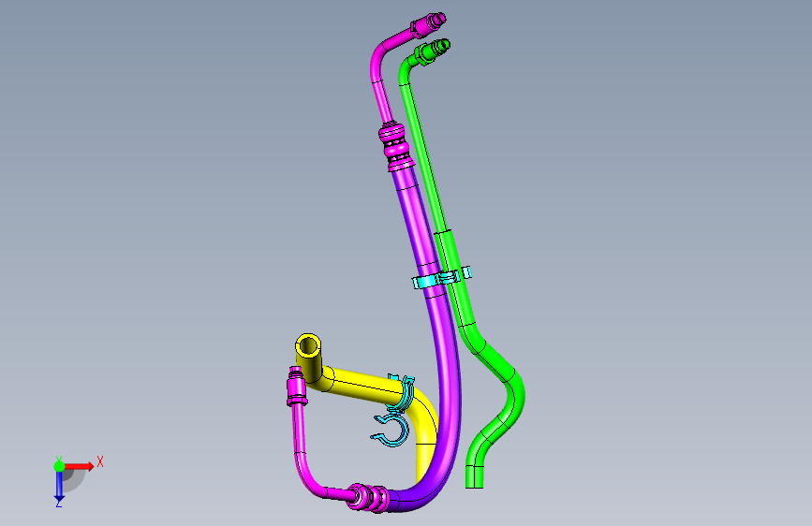Viewport: 812px width, 526px height.
Task: Select the magenta coupling at the hose bottom
Action: point(369,498)
